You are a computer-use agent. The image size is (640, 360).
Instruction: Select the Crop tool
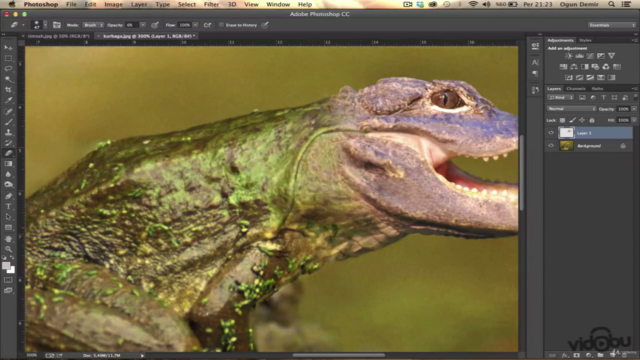tap(8, 90)
